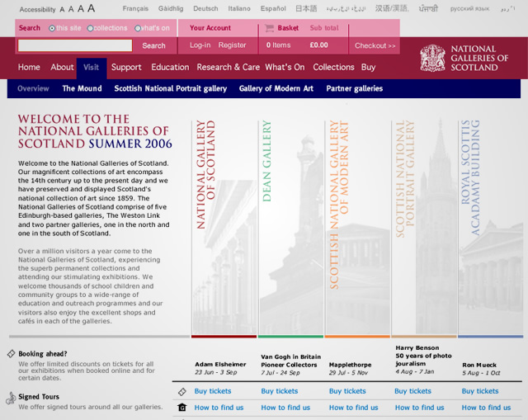Switch language to Italiano
This screenshot has height=420, width=528.
click(x=239, y=9)
